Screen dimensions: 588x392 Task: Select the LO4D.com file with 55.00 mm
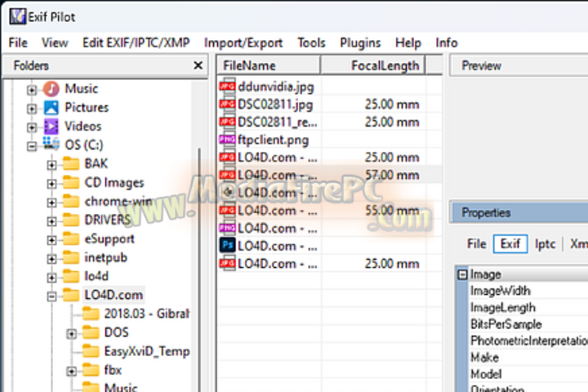tap(277, 211)
